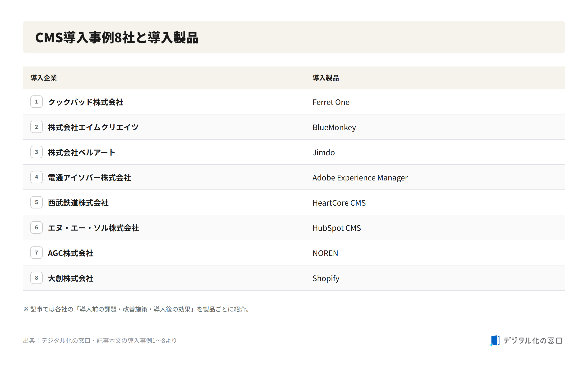Click the number 1 badge beside クックパッド

tap(37, 102)
